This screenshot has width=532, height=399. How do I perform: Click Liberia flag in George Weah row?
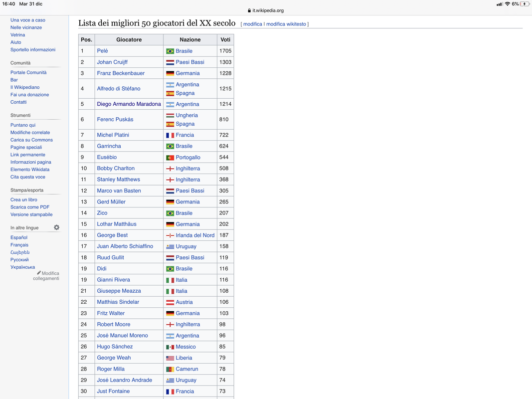pyautogui.click(x=170, y=358)
